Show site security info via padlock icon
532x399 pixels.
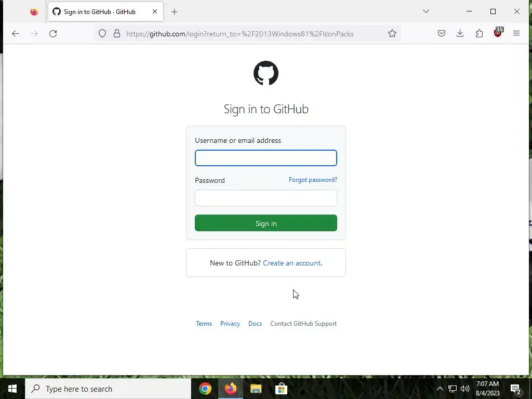[117, 34]
